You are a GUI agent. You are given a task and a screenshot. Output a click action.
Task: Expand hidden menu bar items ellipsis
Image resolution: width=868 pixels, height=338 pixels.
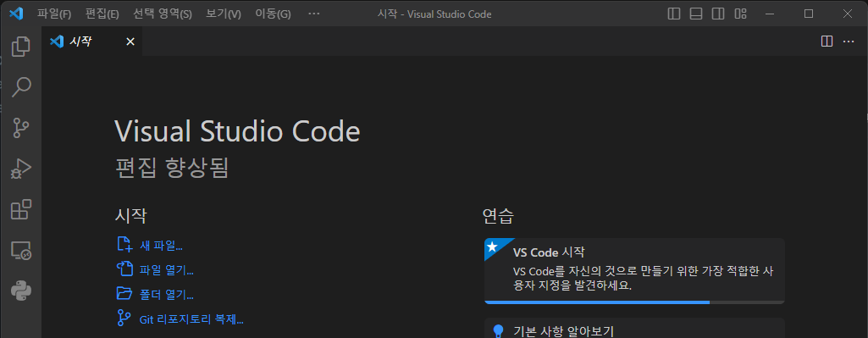(x=314, y=14)
